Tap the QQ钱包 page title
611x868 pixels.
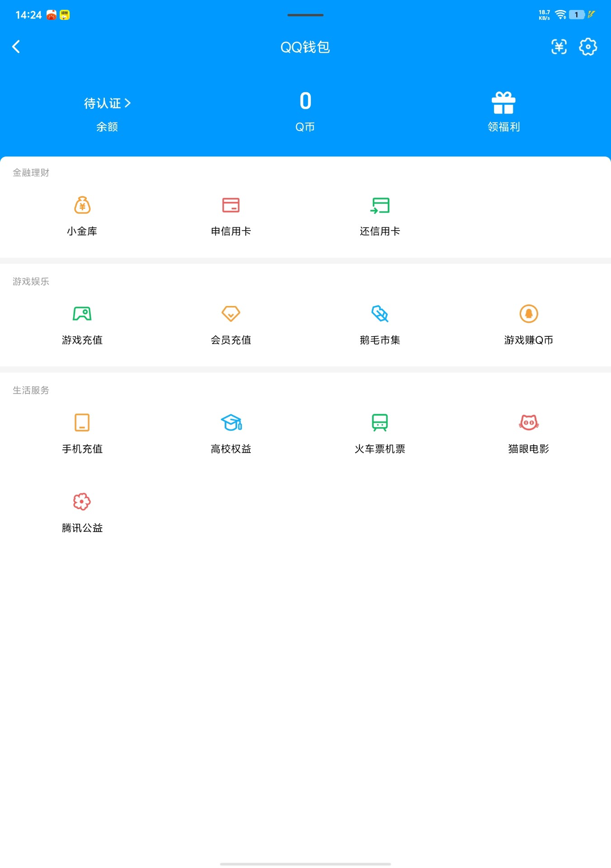point(305,47)
